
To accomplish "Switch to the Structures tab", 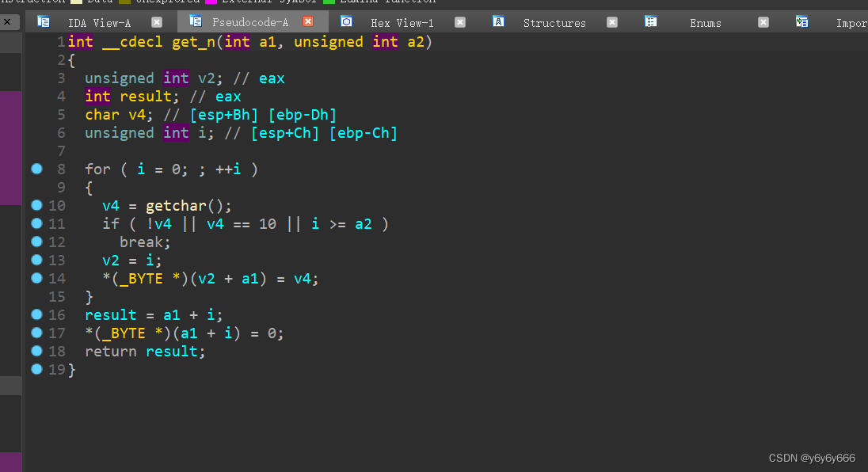I will coord(554,22).
